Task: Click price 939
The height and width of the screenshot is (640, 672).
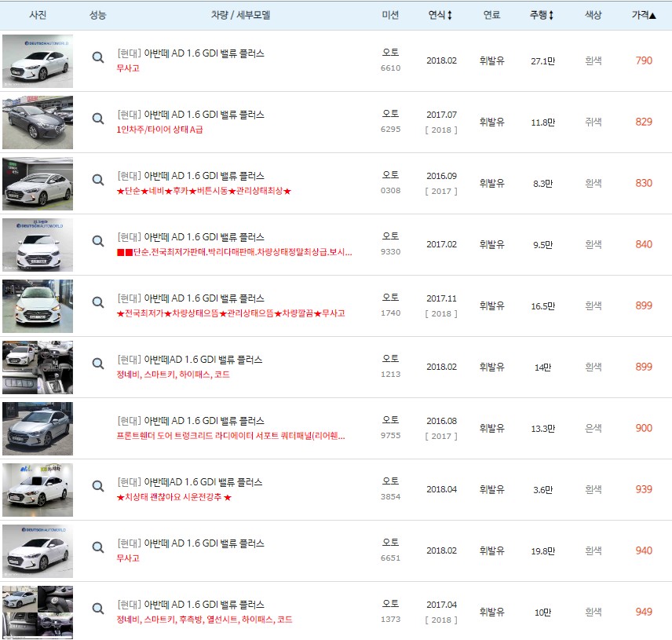Action: point(644,489)
